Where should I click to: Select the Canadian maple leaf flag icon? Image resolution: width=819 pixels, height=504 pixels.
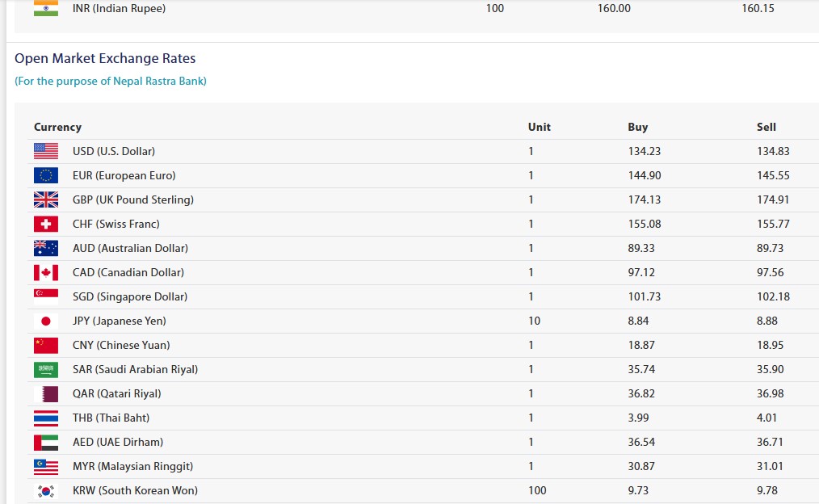point(46,272)
